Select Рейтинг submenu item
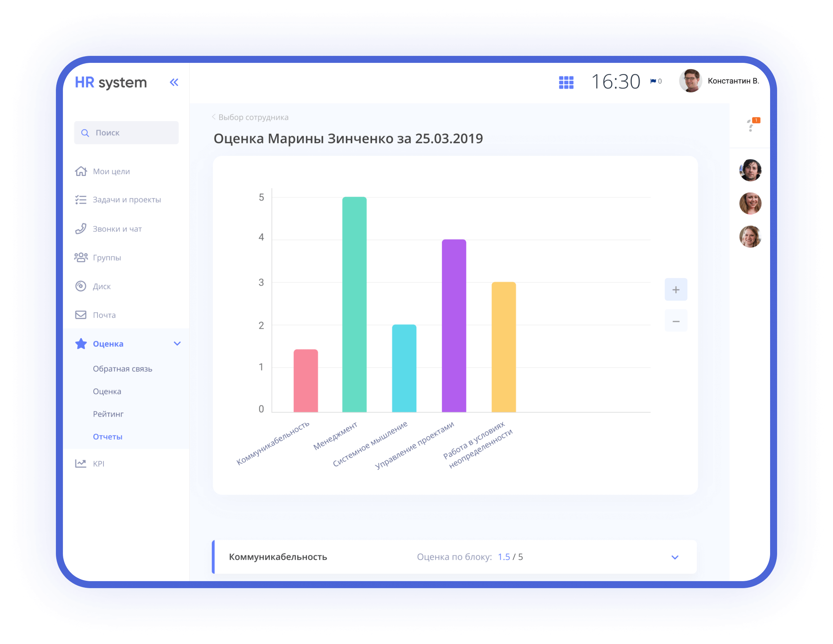 108,414
